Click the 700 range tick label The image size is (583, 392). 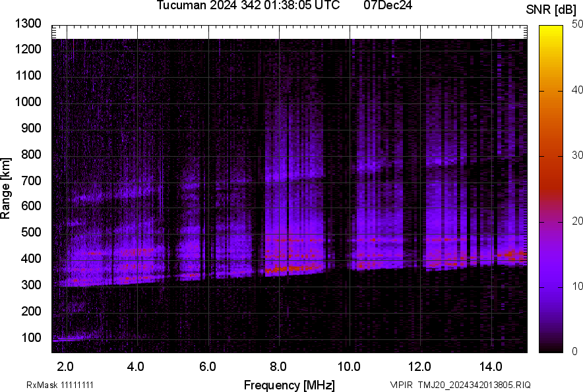coord(32,181)
